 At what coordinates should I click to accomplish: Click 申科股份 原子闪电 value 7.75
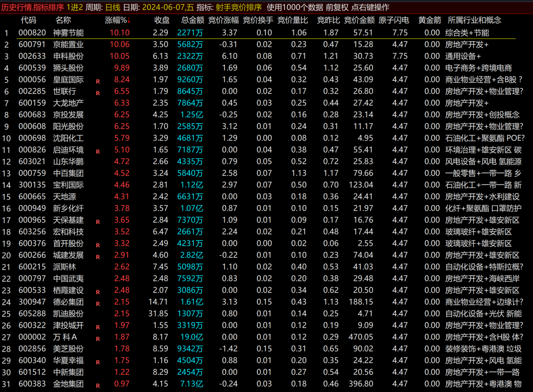tap(400, 56)
